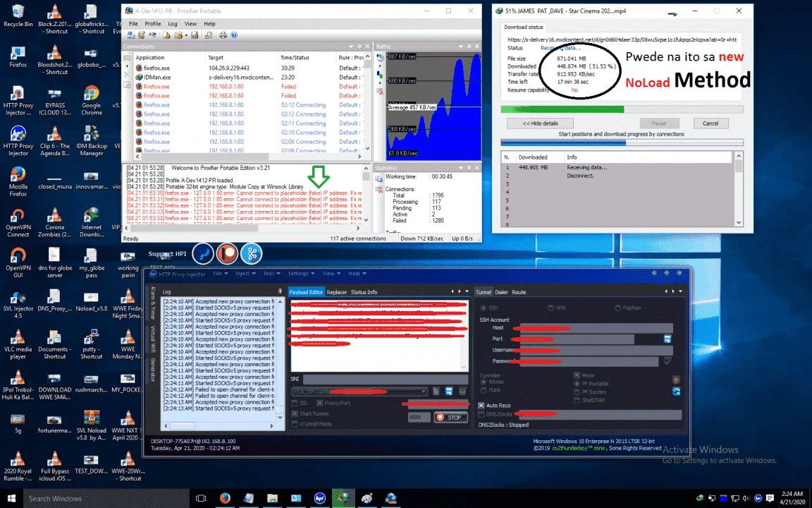The image size is (812, 508).
Task: Enable the DNS2Socks checkbox
Action: pos(481,414)
